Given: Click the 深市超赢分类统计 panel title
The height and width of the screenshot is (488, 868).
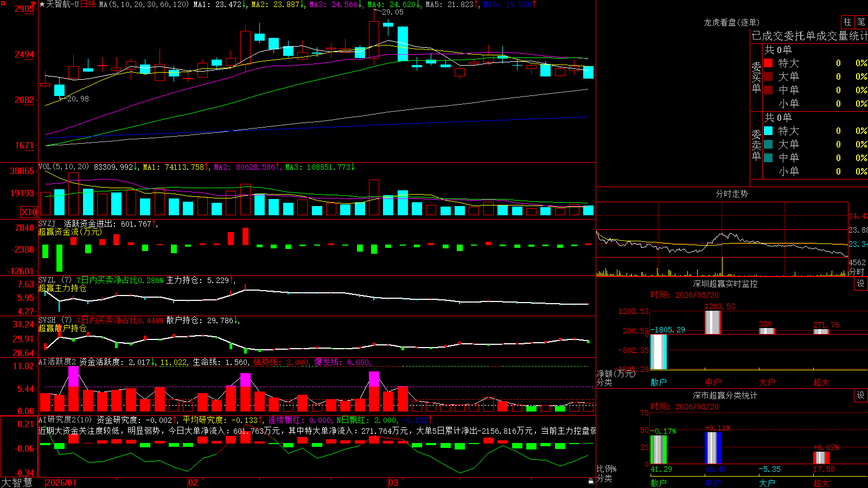Looking at the screenshot, I should 725,395.
